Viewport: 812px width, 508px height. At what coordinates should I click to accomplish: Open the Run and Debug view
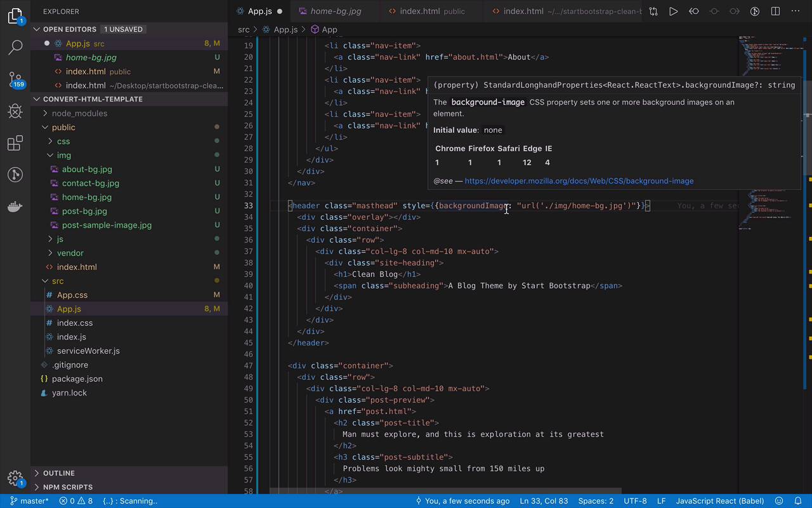(x=15, y=111)
